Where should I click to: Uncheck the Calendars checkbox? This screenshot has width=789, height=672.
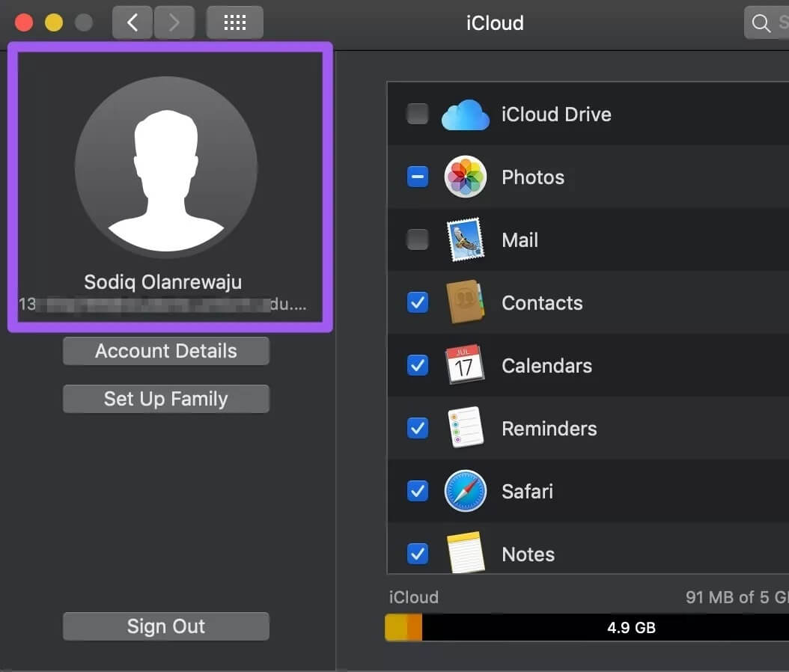point(418,365)
